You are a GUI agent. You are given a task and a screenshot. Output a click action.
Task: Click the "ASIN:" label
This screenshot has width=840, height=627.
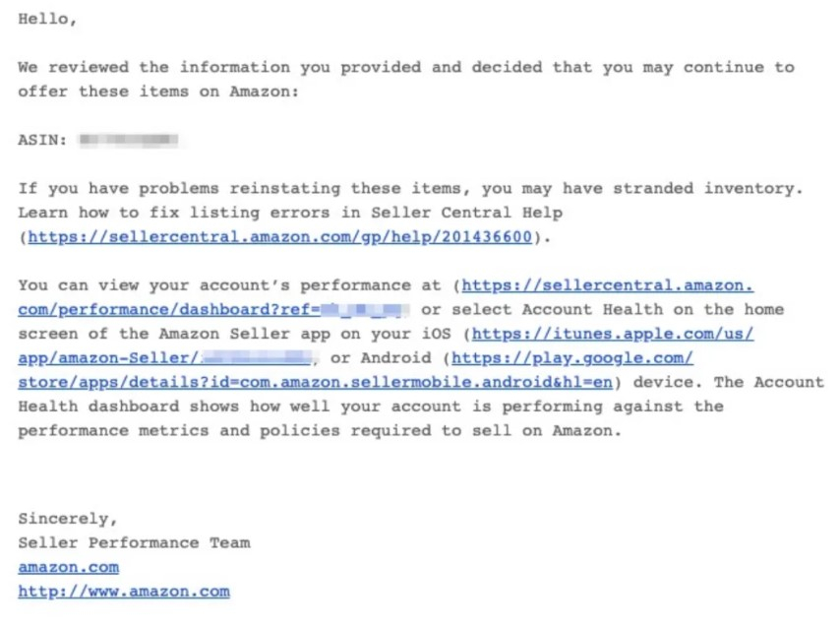(x=42, y=141)
